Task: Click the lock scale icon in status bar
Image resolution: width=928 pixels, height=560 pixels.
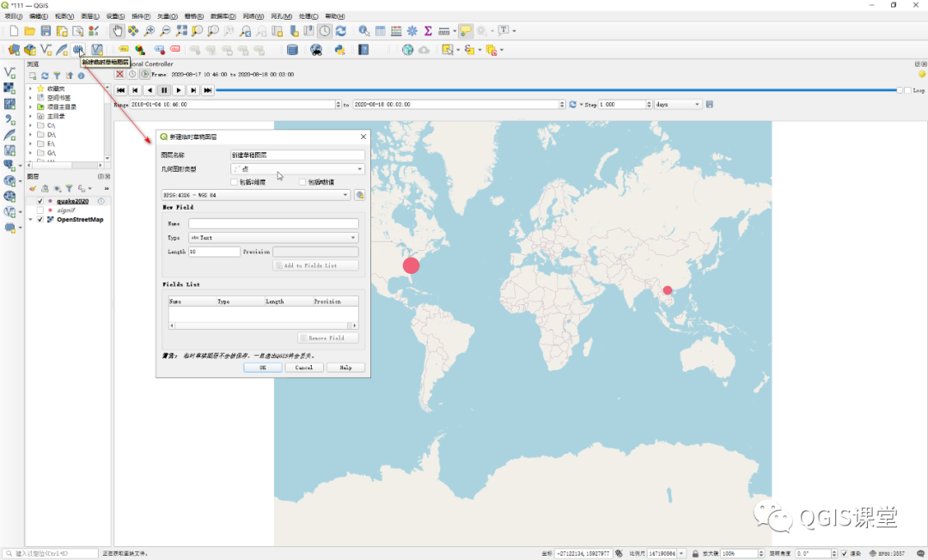Action: point(695,553)
